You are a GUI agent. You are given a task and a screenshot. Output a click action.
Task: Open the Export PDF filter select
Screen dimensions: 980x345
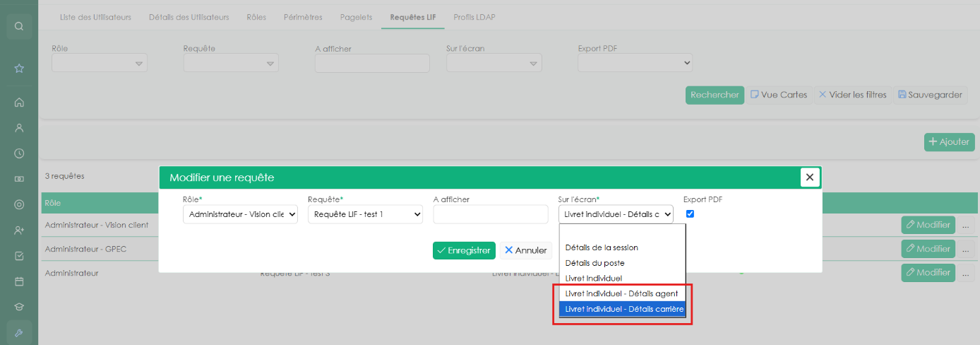(x=635, y=63)
